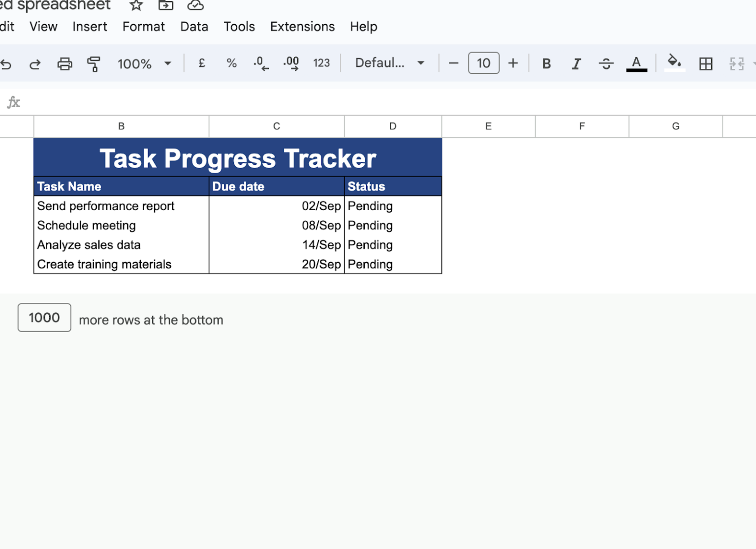
Task: Click the percent format icon
Action: tap(231, 63)
